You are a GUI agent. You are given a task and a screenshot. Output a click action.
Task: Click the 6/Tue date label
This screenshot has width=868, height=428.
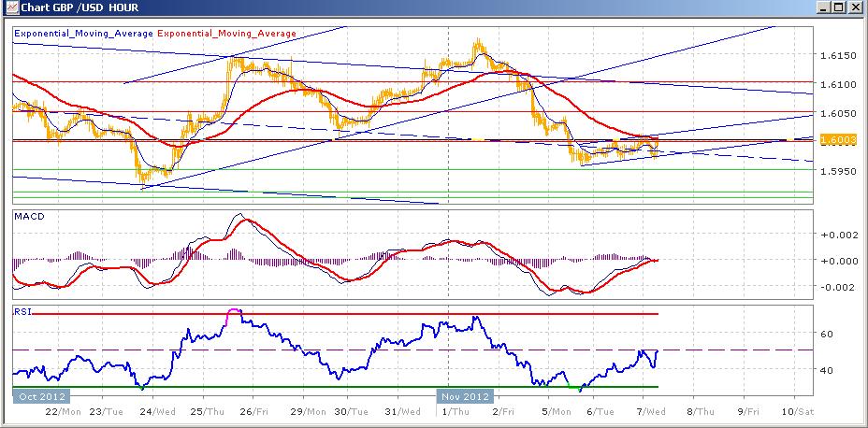(x=599, y=412)
